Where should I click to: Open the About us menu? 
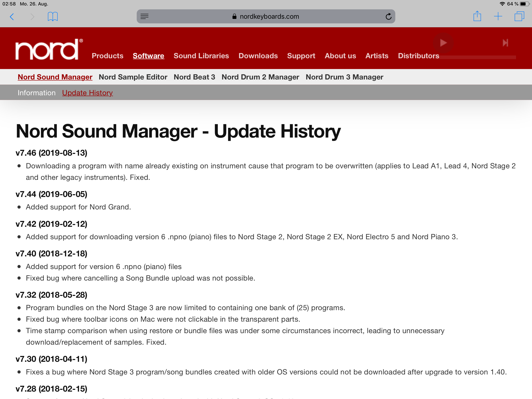[340, 56]
